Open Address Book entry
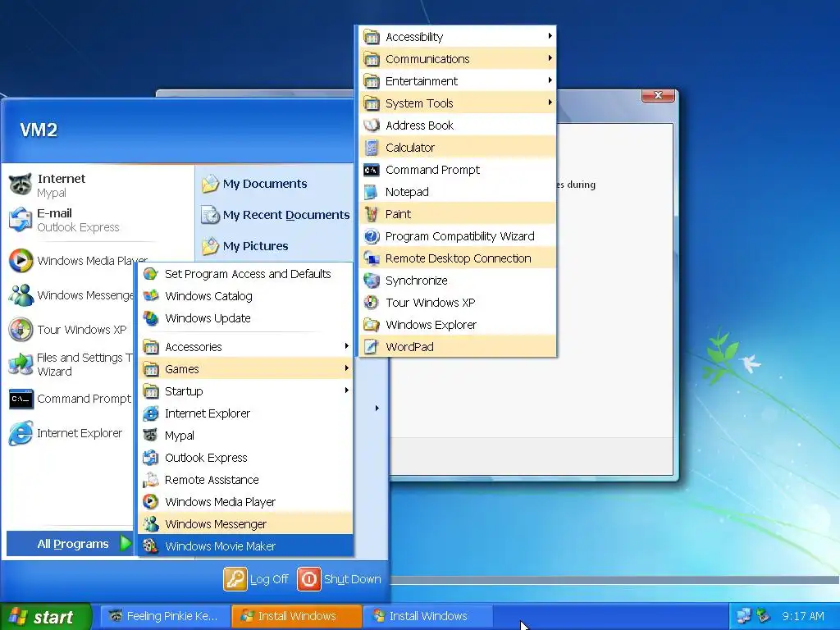Screen dimensions: 840x630 pos(458,126)
